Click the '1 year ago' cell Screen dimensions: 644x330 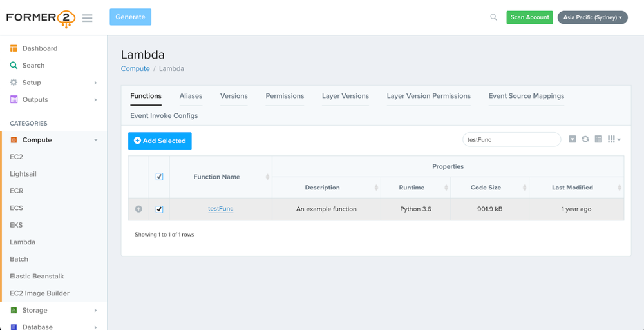[576, 209]
